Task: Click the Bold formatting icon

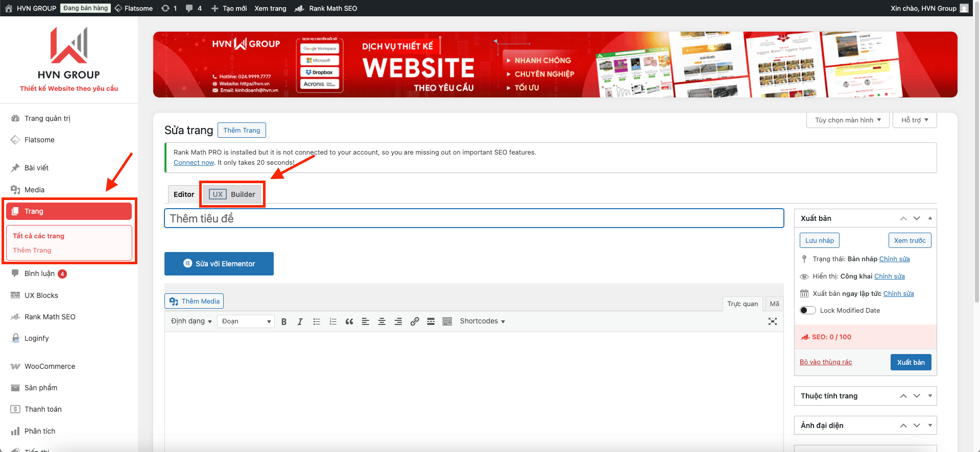Action: 284,321
